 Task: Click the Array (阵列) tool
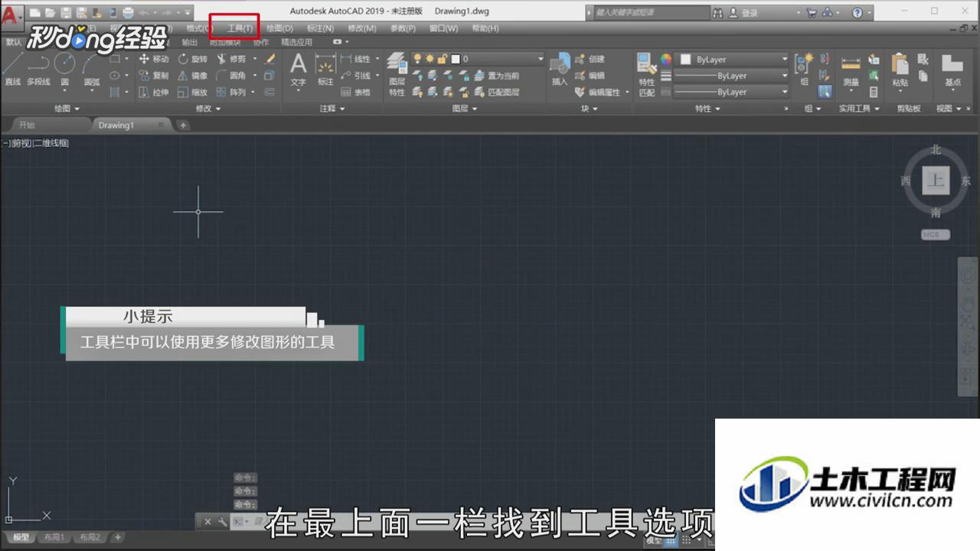231,93
